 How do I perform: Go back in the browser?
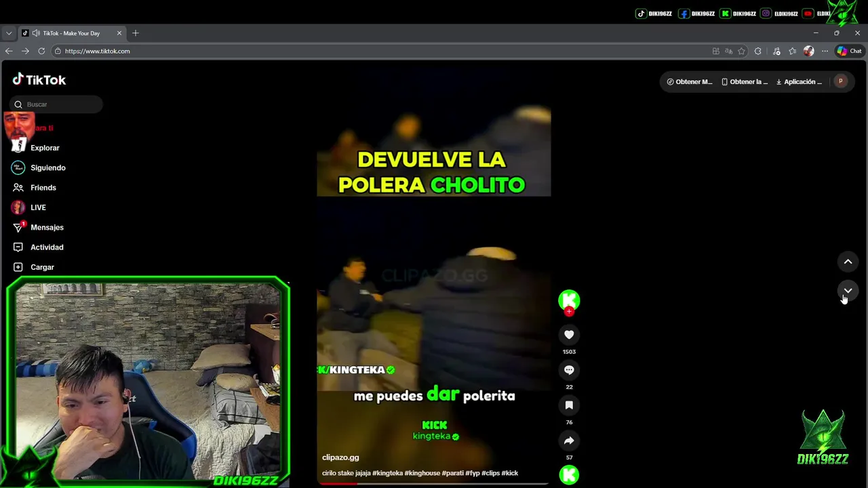click(x=9, y=51)
